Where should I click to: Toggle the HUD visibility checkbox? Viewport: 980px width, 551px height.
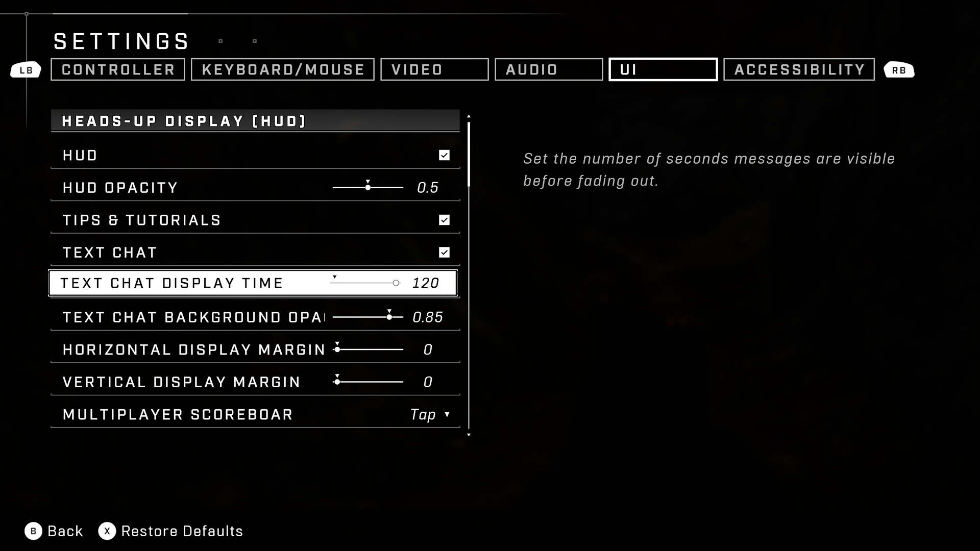pyautogui.click(x=444, y=155)
